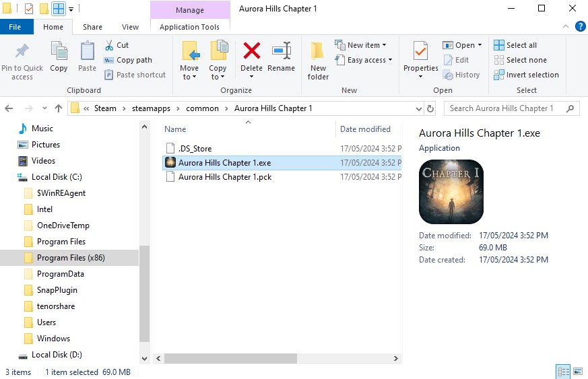This screenshot has width=588, height=379.
Task: Click the Copy path button
Action: click(128, 60)
